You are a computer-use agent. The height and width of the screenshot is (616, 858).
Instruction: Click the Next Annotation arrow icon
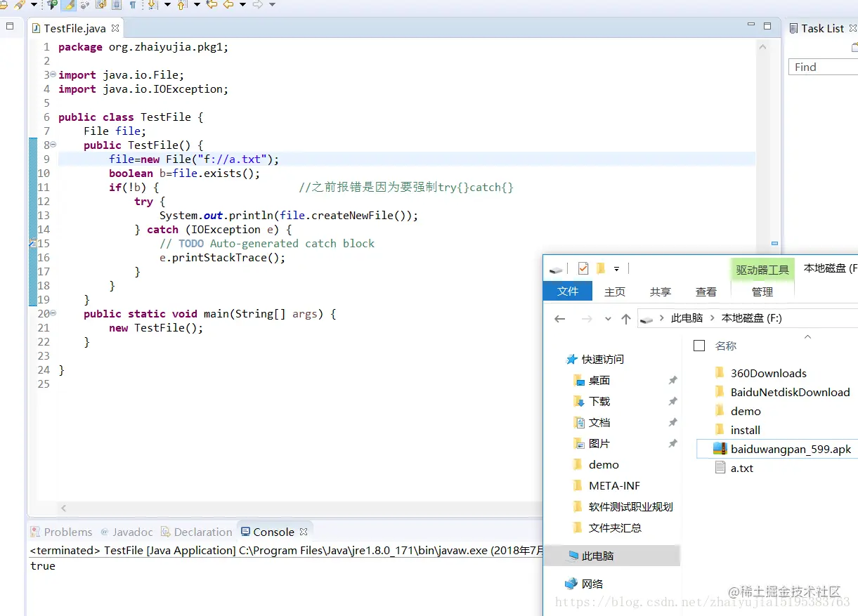tap(152, 4)
